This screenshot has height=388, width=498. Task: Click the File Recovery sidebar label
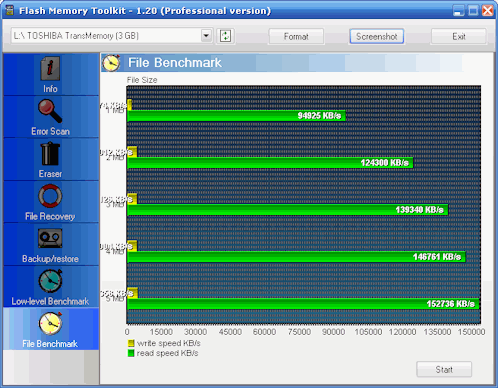coord(50,216)
